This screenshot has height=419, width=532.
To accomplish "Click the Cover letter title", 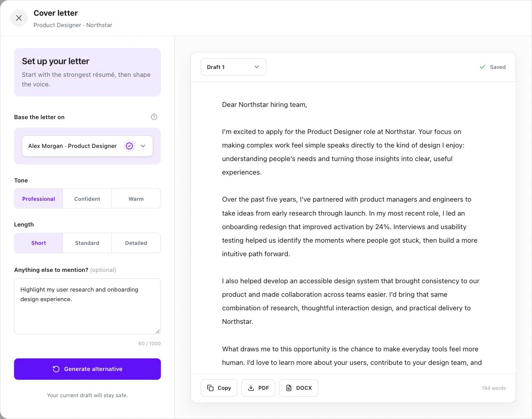I will [x=56, y=13].
